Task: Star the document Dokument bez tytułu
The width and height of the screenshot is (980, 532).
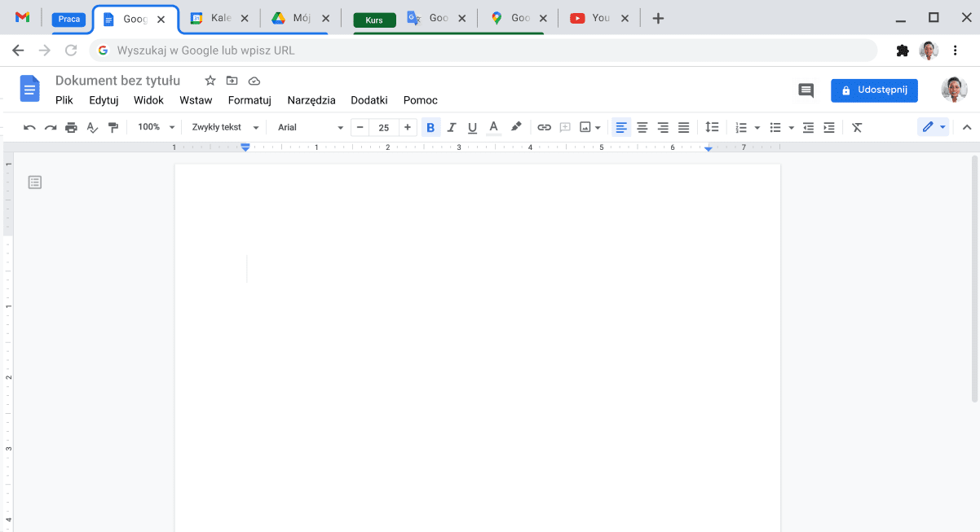Action: [x=210, y=81]
